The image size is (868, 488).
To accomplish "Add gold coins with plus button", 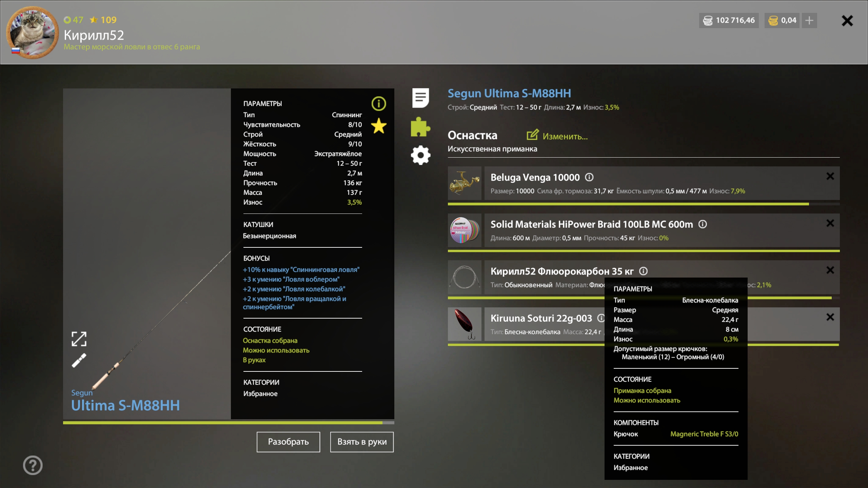I will (809, 20).
